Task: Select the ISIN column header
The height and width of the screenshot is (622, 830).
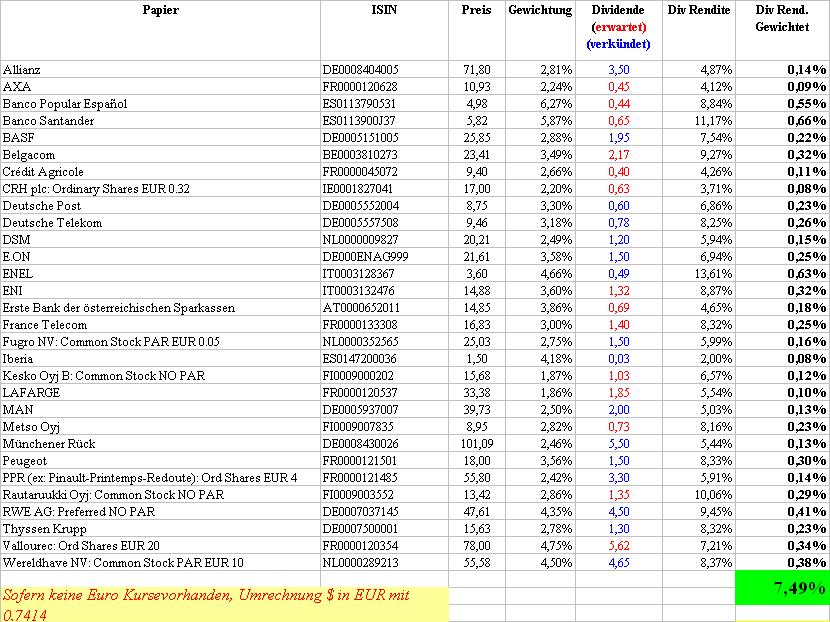Action: point(384,30)
